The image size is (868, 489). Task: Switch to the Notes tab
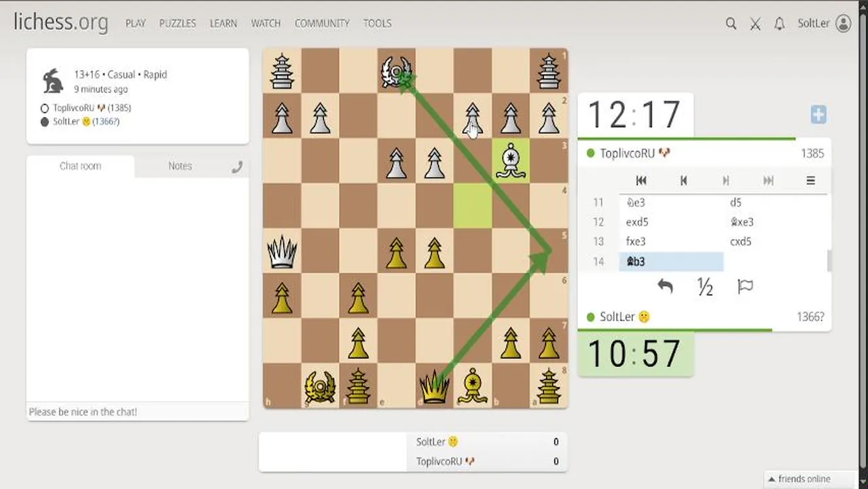click(180, 166)
